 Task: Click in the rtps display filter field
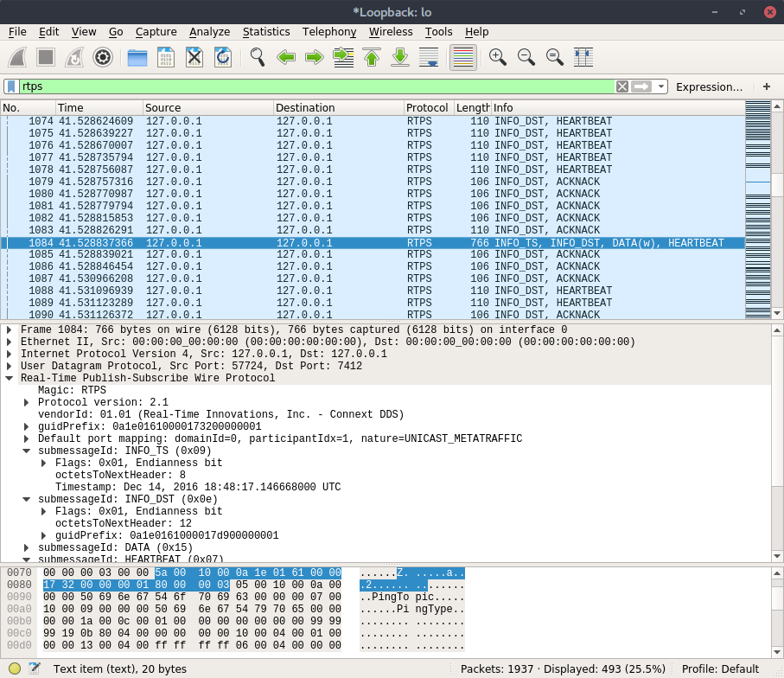tap(317, 86)
